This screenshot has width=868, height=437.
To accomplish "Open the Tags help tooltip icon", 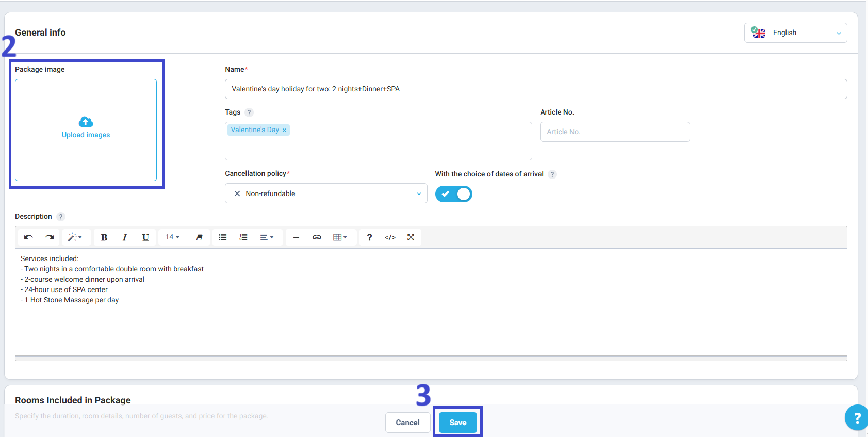I will click(x=249, y=112).
